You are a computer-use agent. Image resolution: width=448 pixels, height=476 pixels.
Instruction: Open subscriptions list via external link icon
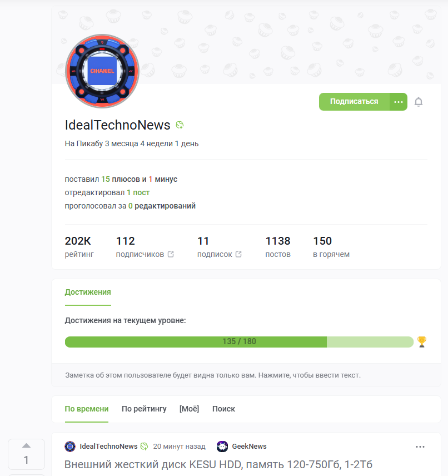pyautogui.click(x=238, y=254)
